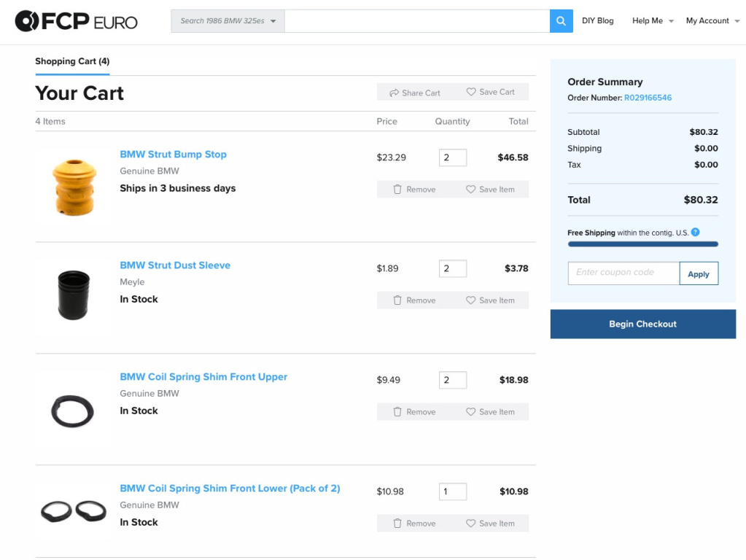Viewport: 746px width, 560px height.
Task: Edit quantity field for Coil Spring Shim Front Lower
Action: (452, 491)
